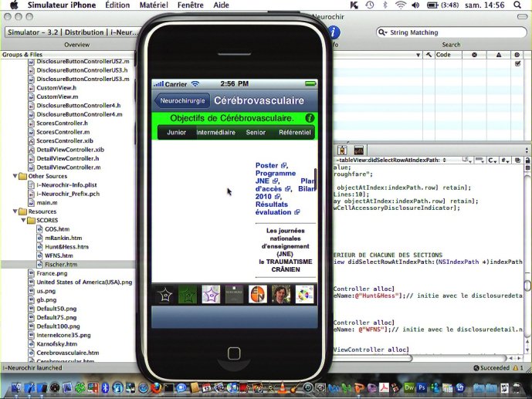Select ScoresController.xib in file tree
The height and width of the screenshot is (399, 532).
[x=64, y=140]
